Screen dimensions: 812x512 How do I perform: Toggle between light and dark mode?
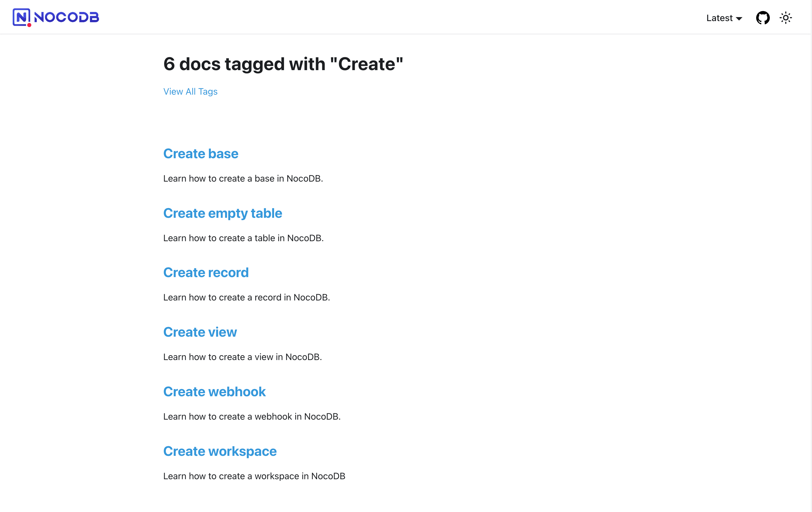pyautogui.click(x=786, y=18)
